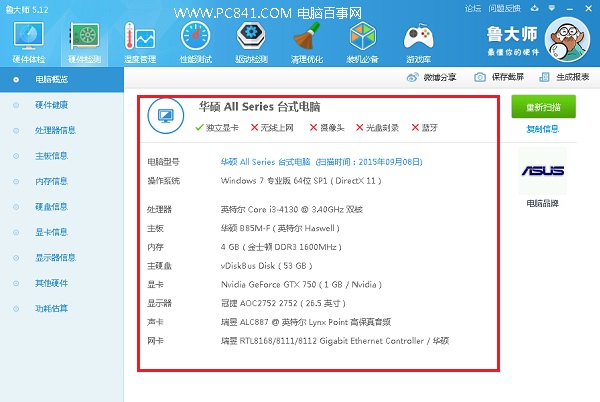Click the 华硕 B85M-F motherboard text
Screen dimensions: 600x402
tap(280, 228)
